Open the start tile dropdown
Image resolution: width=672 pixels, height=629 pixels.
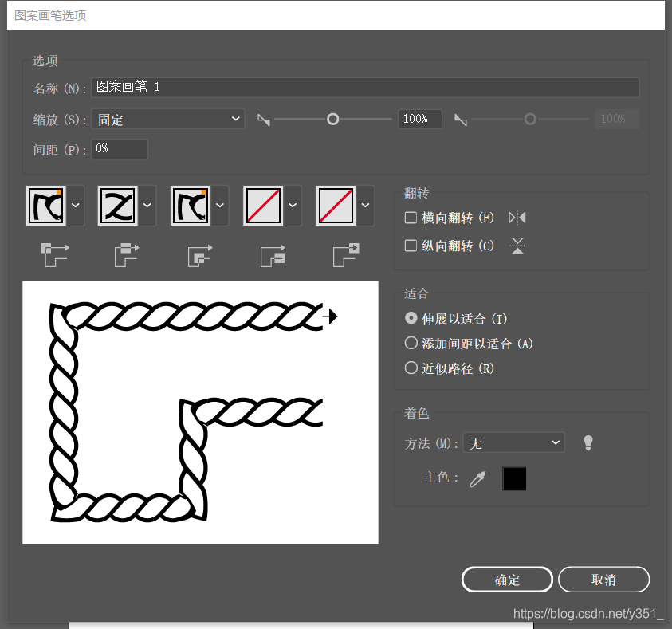point(293,206)
